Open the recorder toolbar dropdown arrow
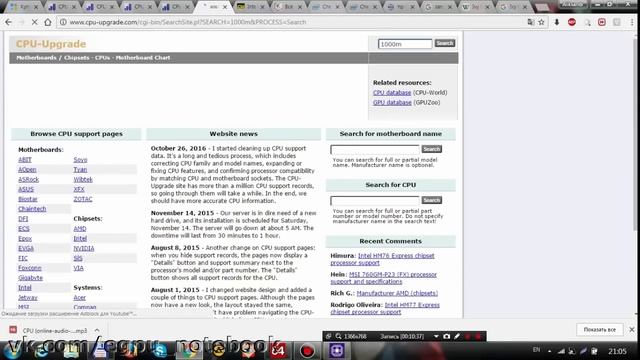640x360 pixels. tap(436, 336)
